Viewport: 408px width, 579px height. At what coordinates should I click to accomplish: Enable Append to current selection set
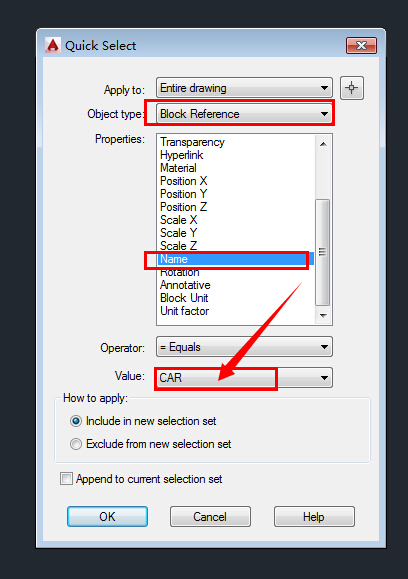pyautogui.click(x=66, y=479)
